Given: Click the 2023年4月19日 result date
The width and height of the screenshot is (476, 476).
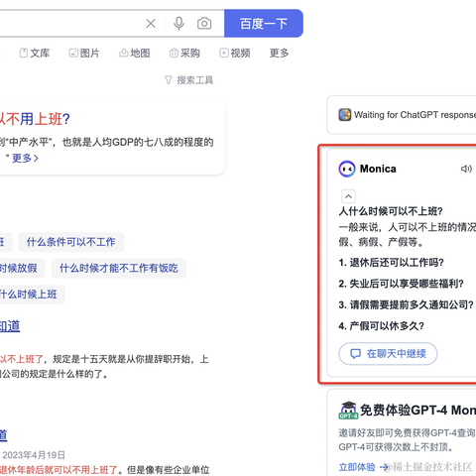Looking at the screenshot, I should click(34, 455).
